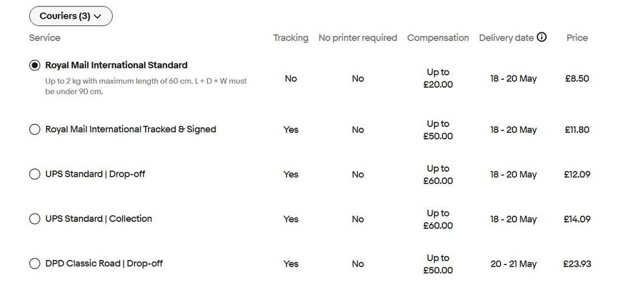The image size is (644, 289).
Task: Expand the Couriers (3) dropdown
Action: [71, 16]
